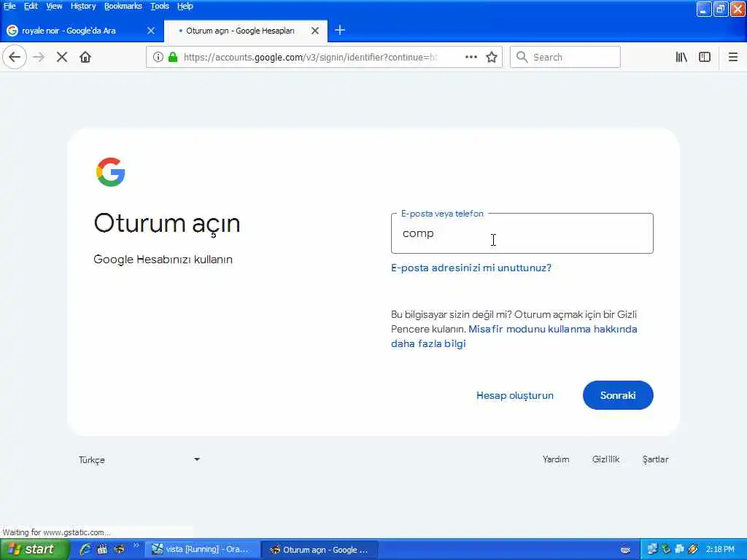Open the Şartlar link
The image size is (747, 560).
coord(656,459)
